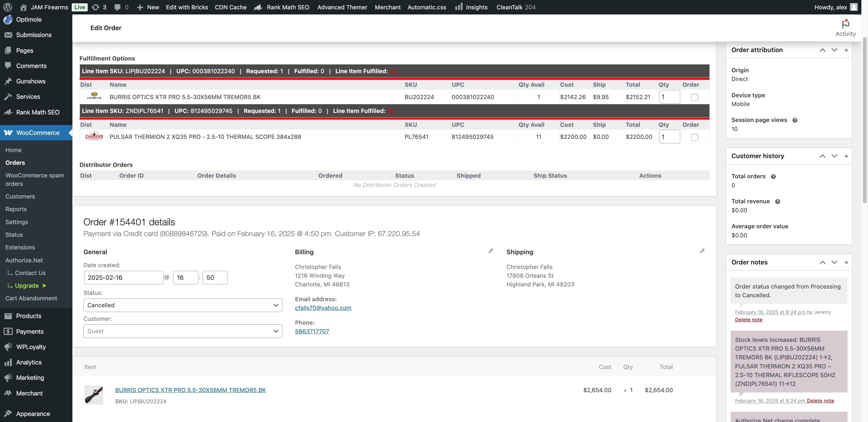This screenshot has height=422, width=868.
Task: Collapse the Order notes panel
Action: (846, 262)
